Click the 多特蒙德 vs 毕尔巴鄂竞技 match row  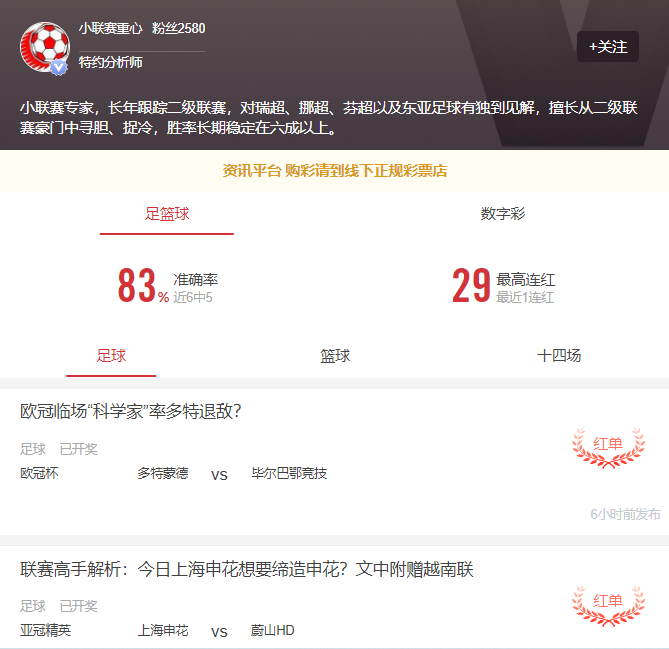tap(174, 474)
